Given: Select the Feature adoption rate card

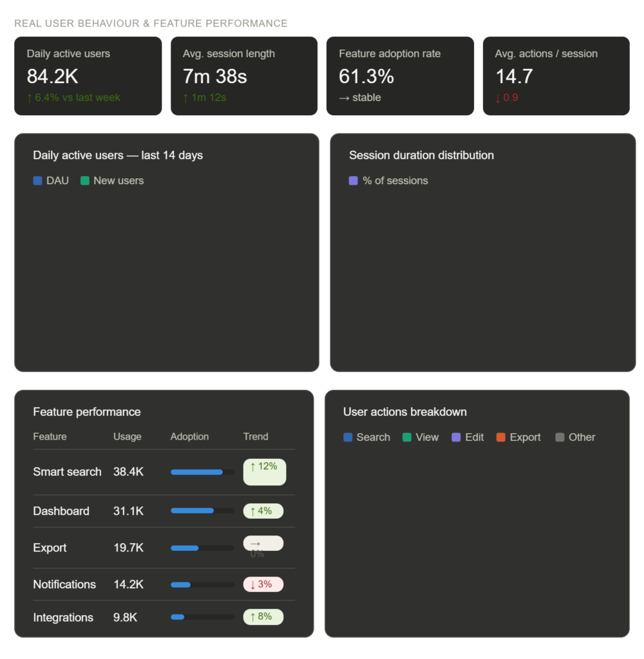Looking at the screenshot, I should pyautogui.click(x=400, y=75).
